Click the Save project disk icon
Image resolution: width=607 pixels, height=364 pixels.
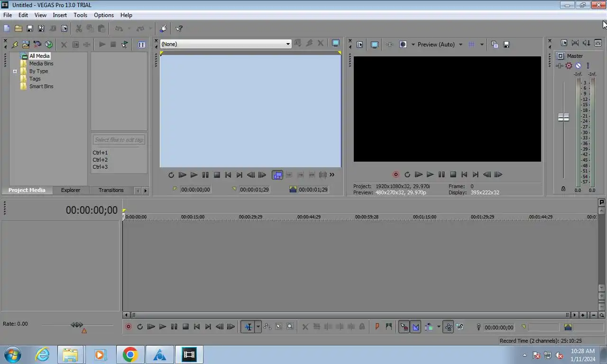coord(29,28)
